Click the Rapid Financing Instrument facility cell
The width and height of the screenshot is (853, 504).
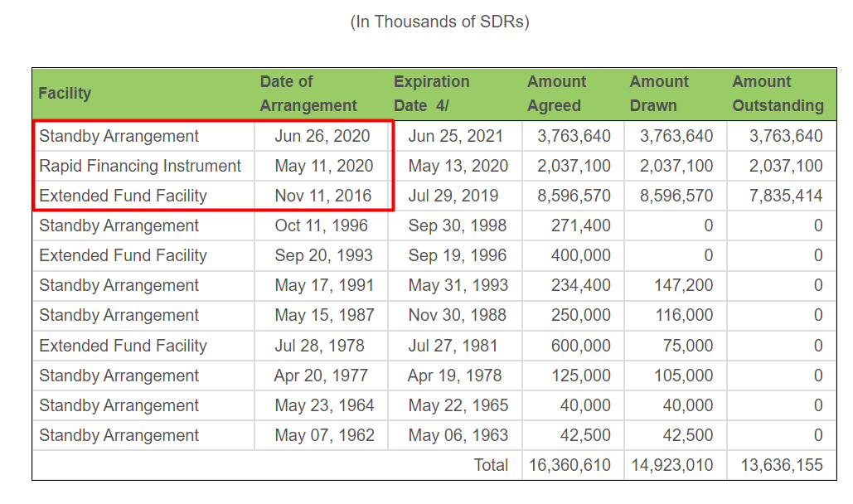click(x=140, y=166)
